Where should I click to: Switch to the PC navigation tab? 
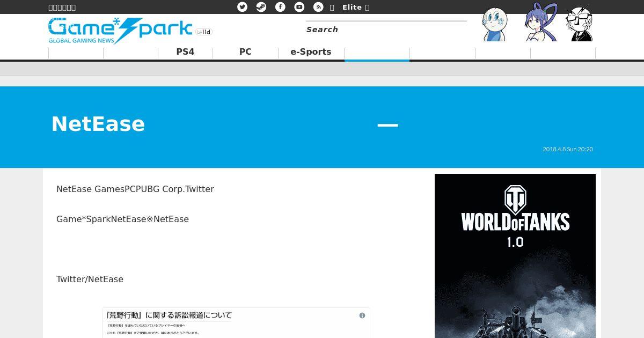tap(245, 52)
